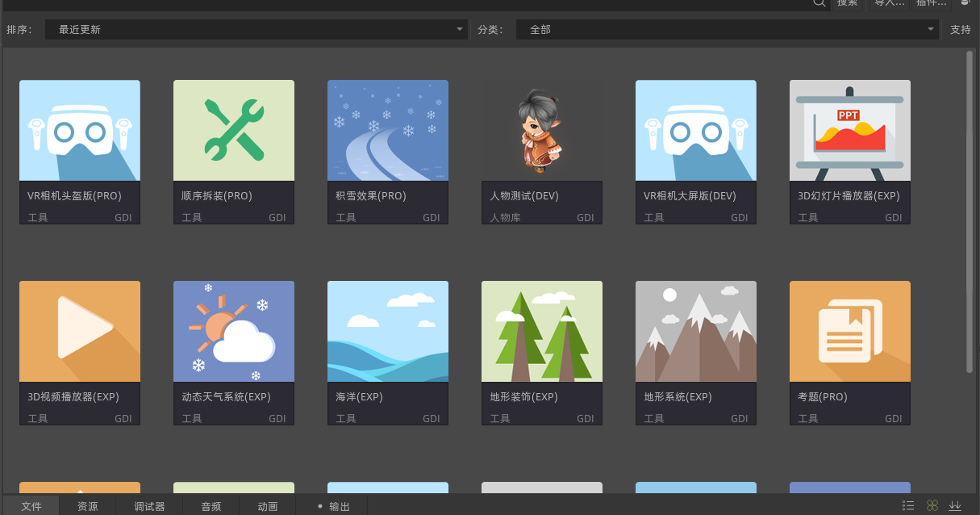Click the title text 动态天气系统(EXP)
The image size is (980, 515).
click(226, 397)
